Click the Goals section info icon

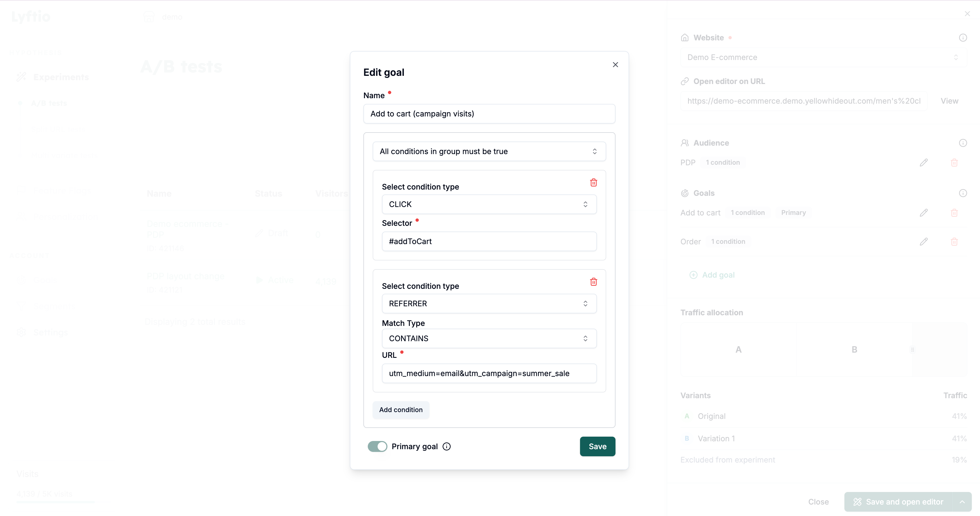[963, 193]
